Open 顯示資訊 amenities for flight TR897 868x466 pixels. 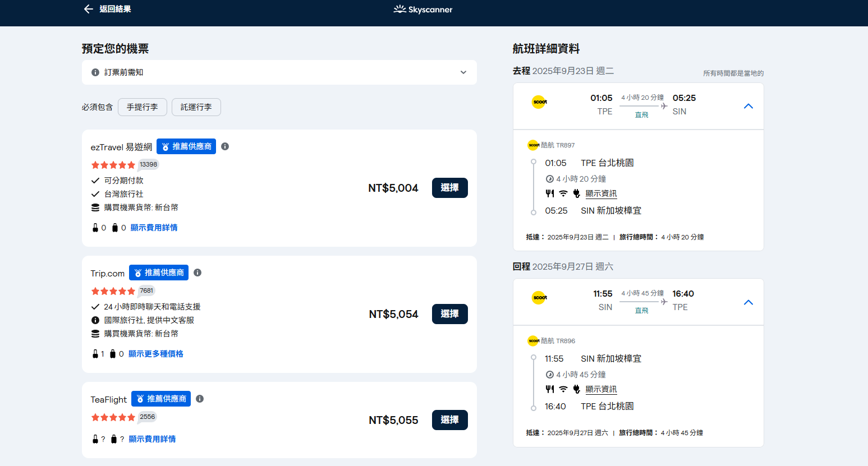pos(601,193)
